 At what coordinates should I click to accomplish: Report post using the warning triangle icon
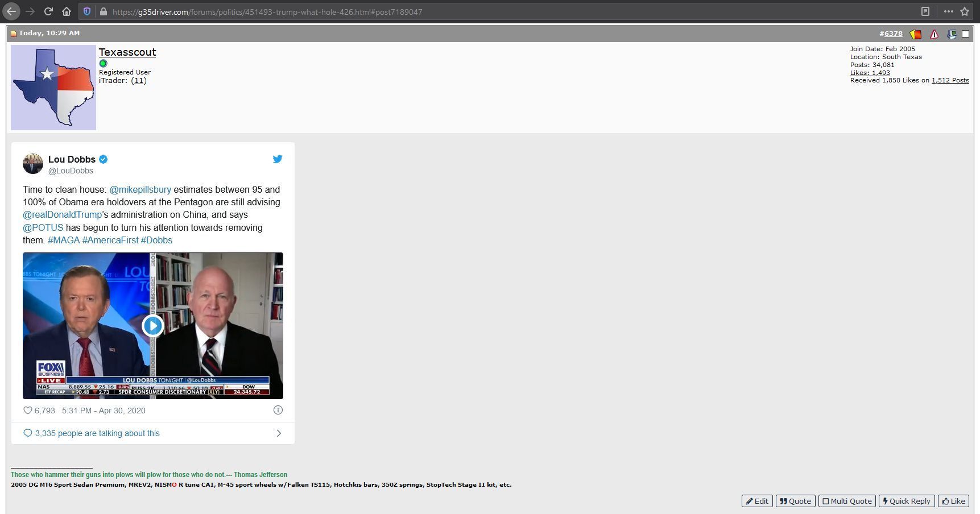(x=934, y=34)
